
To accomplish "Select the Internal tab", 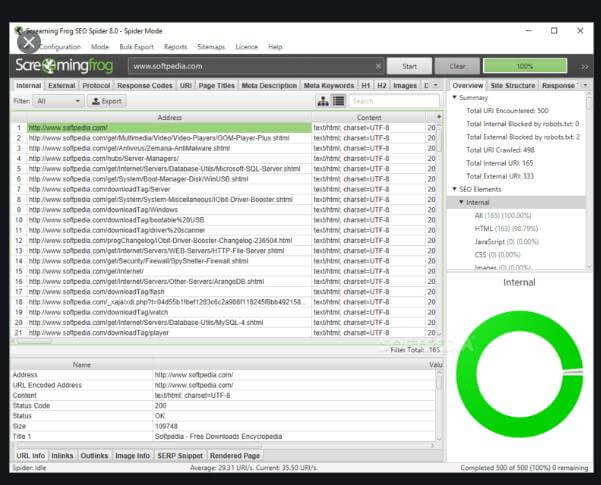I will point(28,85).
